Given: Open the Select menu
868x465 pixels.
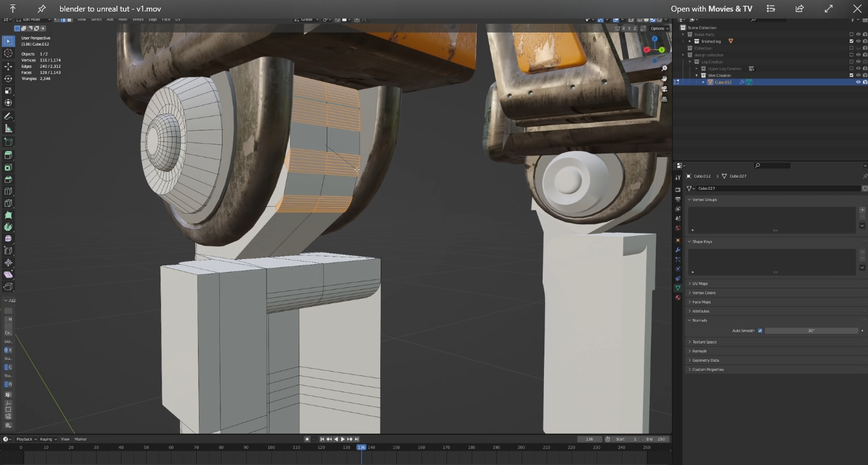Looking at the screenshot, I should pos(96,19).
